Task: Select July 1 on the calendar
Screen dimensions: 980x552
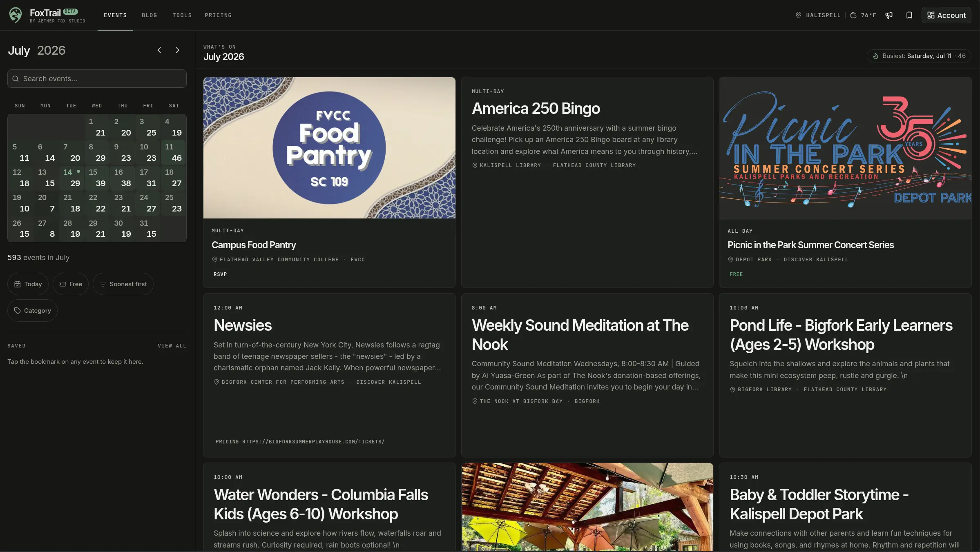Action: click(97, 127)
